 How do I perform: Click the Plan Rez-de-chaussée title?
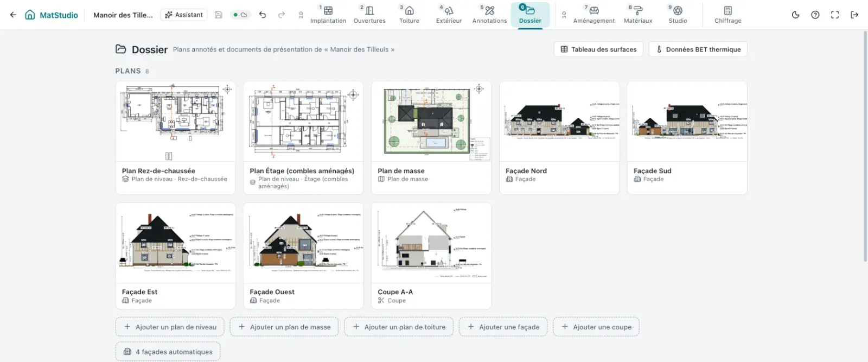tap(158, 171)
